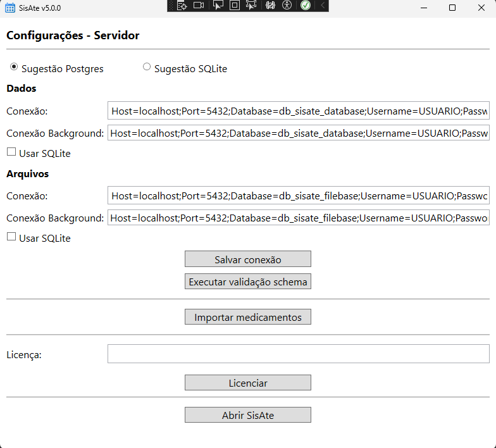Click the green checkmark status icon
Screen dimensions: 496x448
[306, 6]
